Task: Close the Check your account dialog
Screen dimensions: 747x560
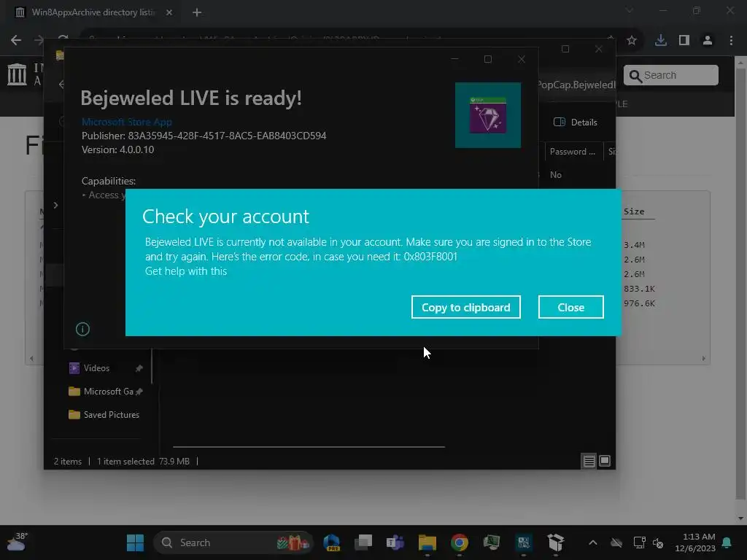Action: point(570,307)
